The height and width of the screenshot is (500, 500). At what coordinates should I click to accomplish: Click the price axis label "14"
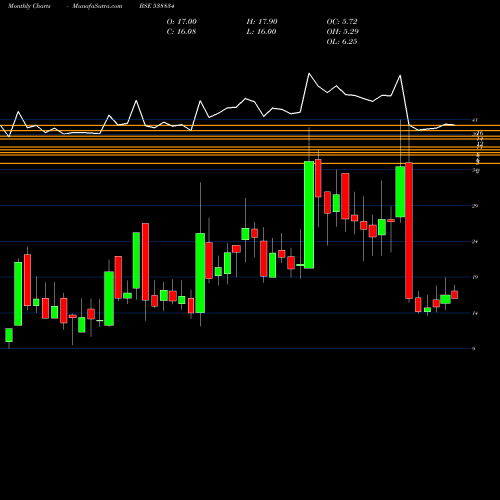[475, 313]
